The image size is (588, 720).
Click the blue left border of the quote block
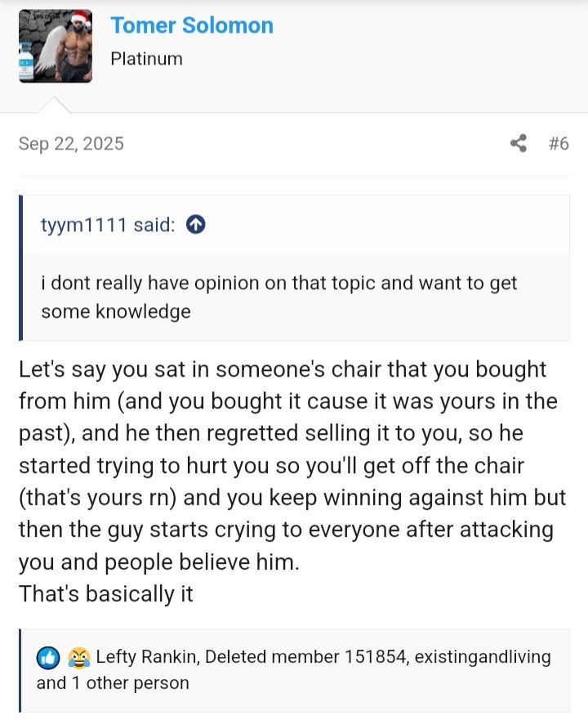click(x=21, y=267)
